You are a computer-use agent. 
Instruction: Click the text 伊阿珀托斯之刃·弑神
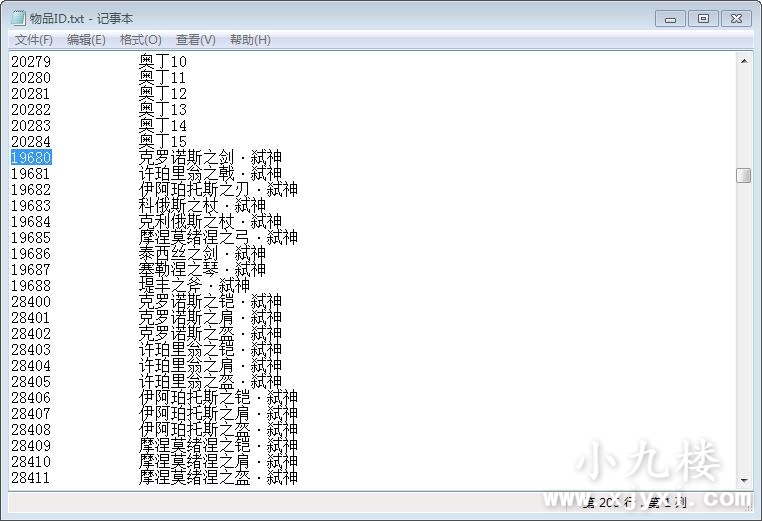click(x=218, y=190)
